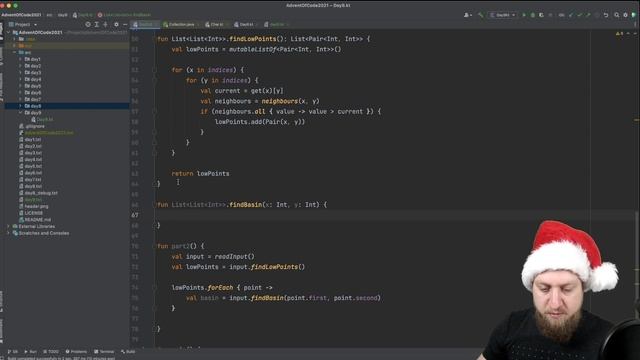This screenshot has width=640, height=360.
Task: Open IDE settings gear in top toolbar
Action: (x=625, y=15)
